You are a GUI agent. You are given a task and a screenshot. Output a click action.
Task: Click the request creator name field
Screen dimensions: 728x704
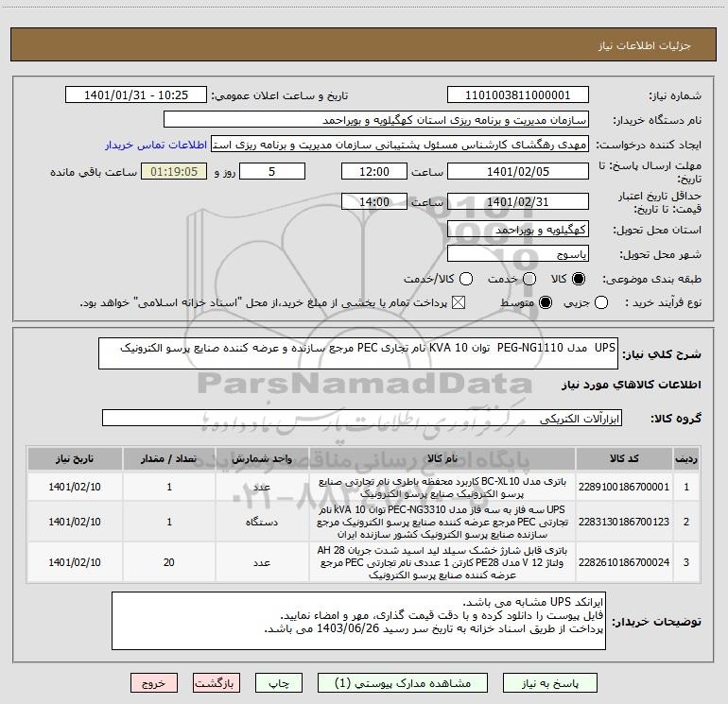click(x=400, y=145)
